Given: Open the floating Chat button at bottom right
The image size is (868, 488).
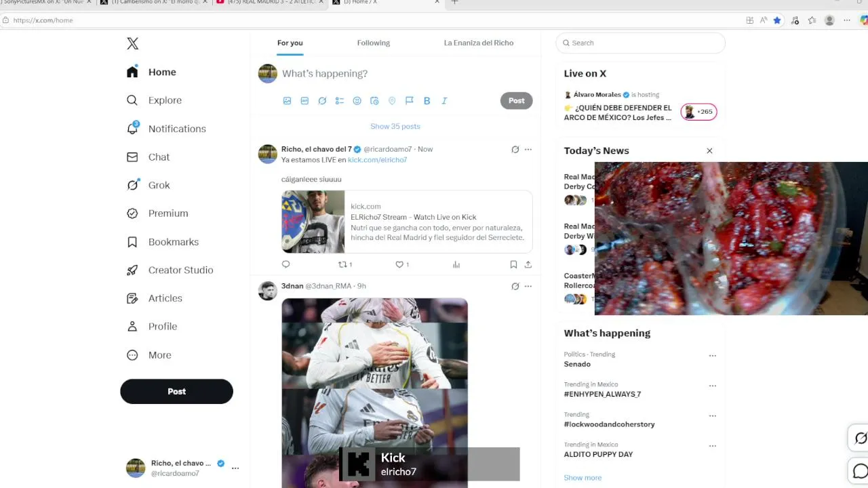Looking at the screenshot, I should click(860, 471).
